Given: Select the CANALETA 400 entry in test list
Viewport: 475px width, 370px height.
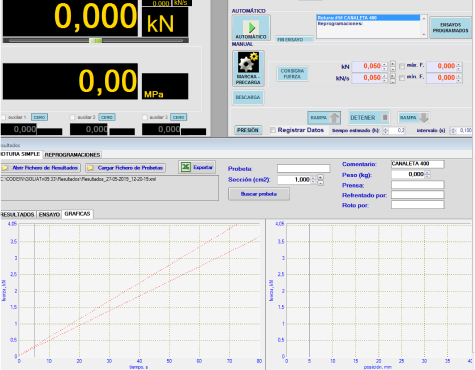Looking at the screenshot, I should tap(368, 18).
